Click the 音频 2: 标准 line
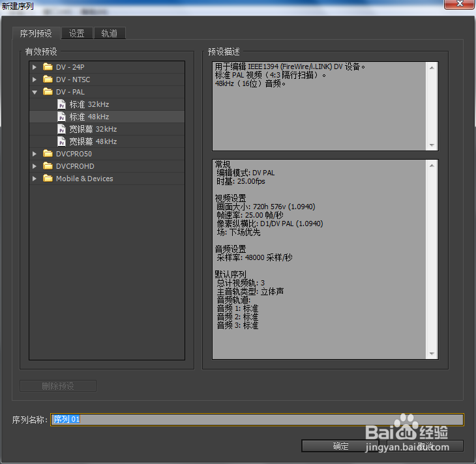Screen dimensions: 476x464 237,317
